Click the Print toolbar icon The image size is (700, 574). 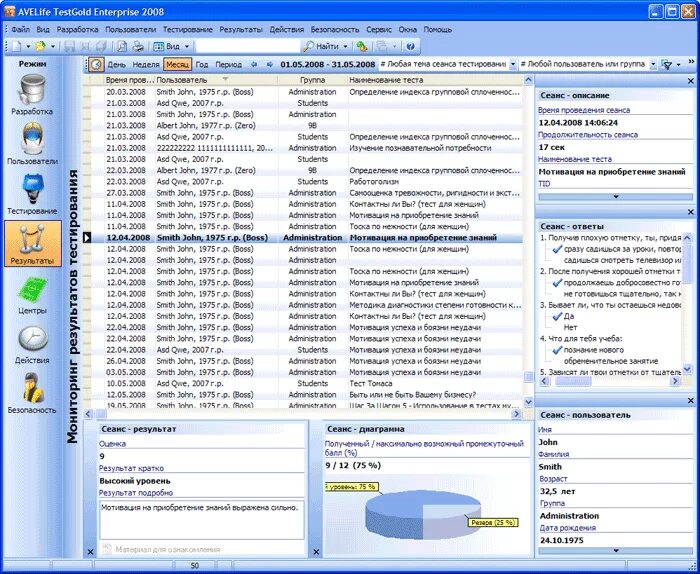tap(138, 46)
